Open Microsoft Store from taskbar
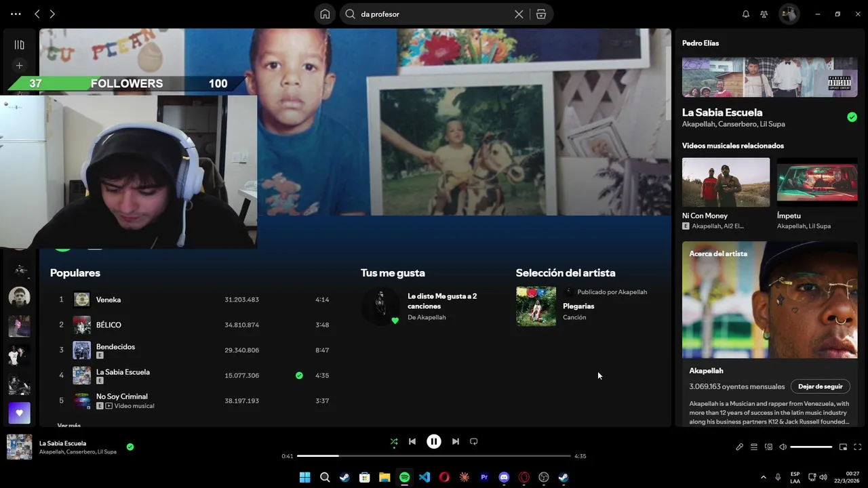Viewport: 868px width, 488px height. (x=364, y=477)
